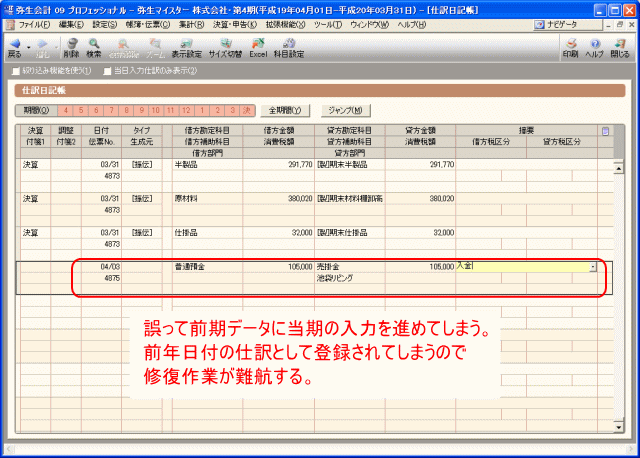Open the 決算・申告(K) menu
Viewport: 640px width, 458px height.
[x=235, y=25]
